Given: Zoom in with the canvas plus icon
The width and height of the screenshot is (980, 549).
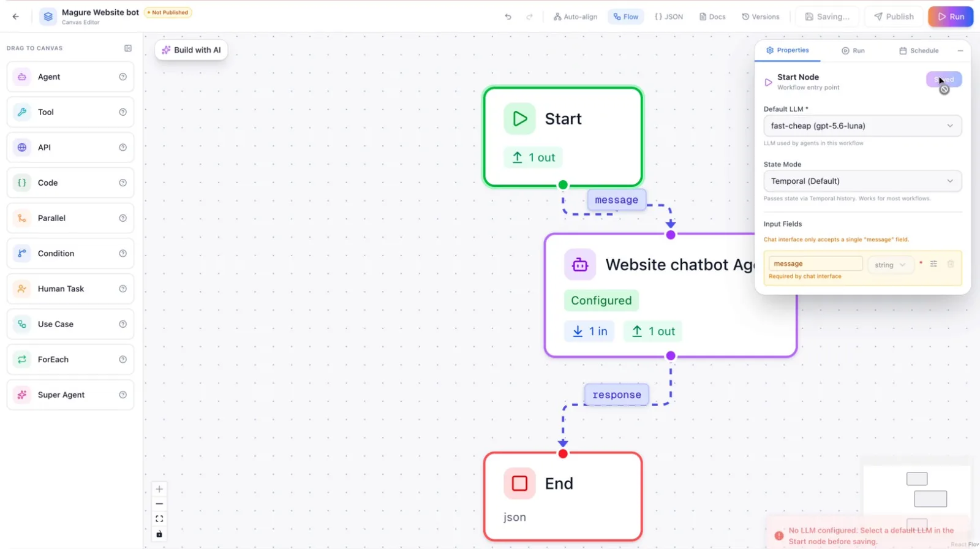Looking at the screenshot, I should pos(159,489).
